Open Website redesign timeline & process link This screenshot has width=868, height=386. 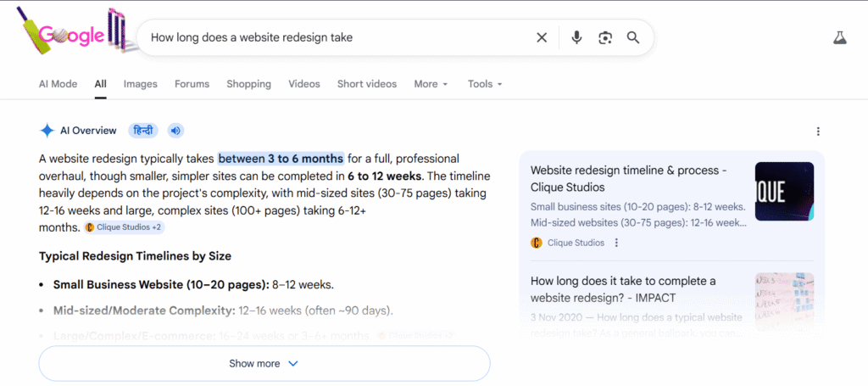(x=628, y=178)
